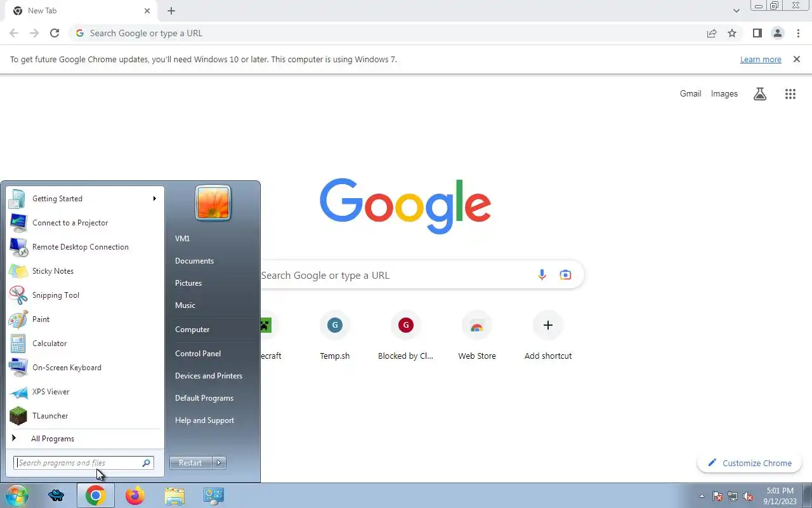Image resolution: width=812 pixels, height=508 pixels.
Task: Open the Chrome profile icon
Action: [777, 33]
